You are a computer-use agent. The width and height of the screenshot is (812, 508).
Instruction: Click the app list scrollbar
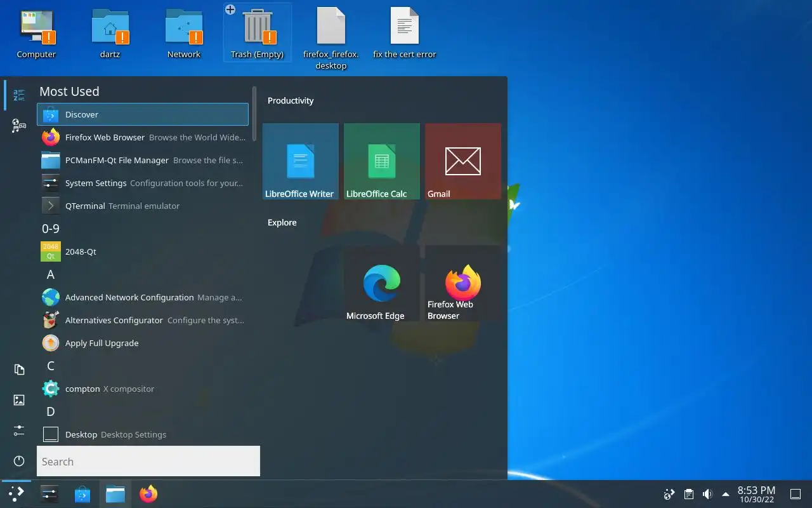(254, 114)
